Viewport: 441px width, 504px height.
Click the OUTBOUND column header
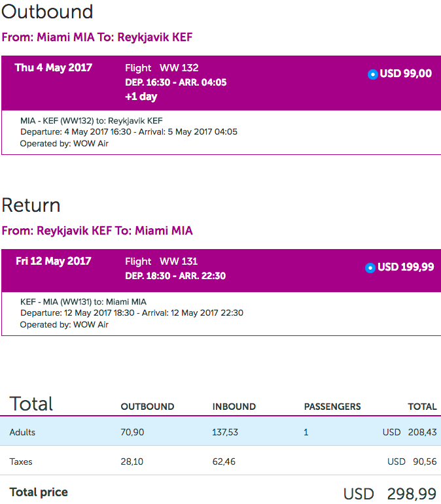147,407
